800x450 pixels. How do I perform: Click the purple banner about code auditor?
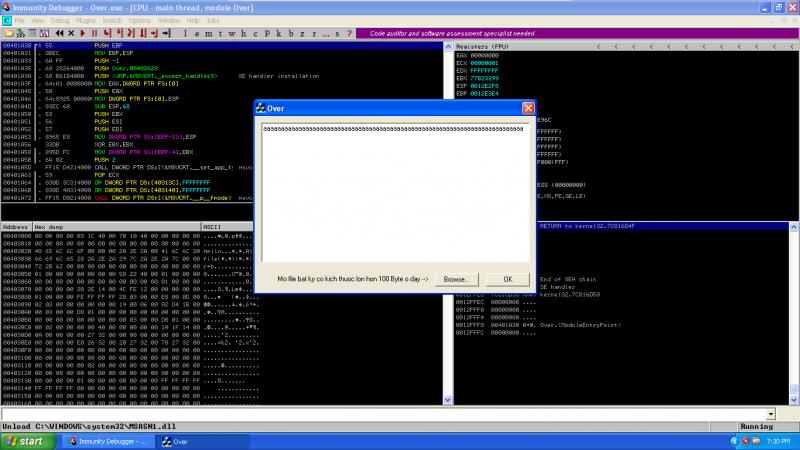[x=577, y=33]
